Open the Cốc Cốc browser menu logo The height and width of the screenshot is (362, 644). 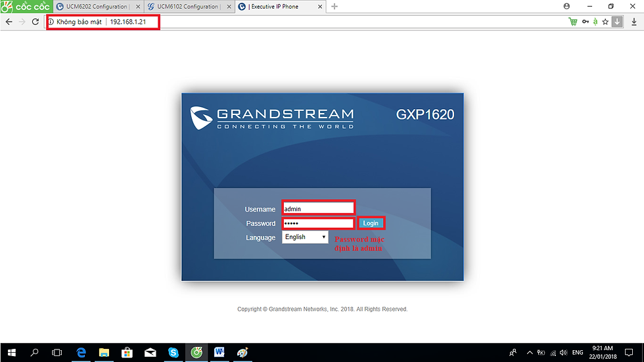coord(26,7)
